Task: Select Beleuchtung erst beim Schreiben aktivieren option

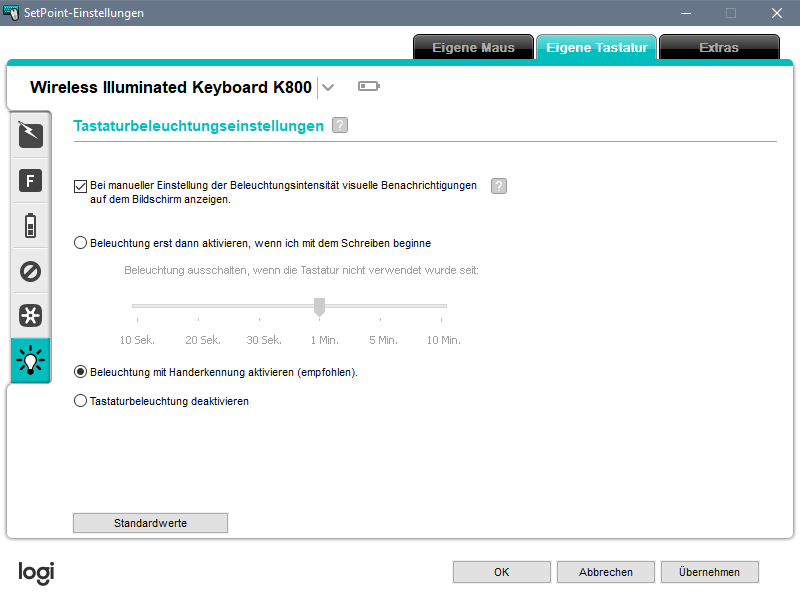Action: pos(80,243)
